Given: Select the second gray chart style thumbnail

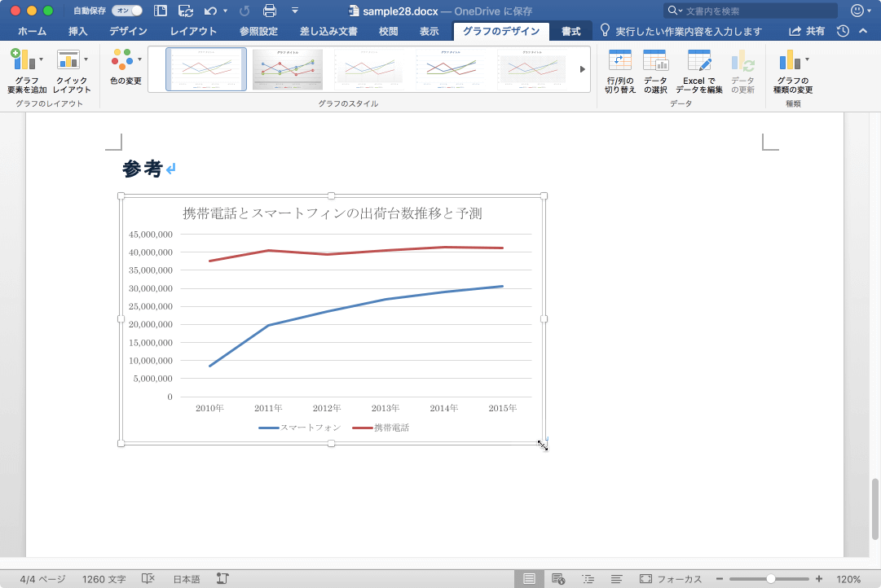Looking at the screenshot, I should pyautogui.click(x=288, y=69).
